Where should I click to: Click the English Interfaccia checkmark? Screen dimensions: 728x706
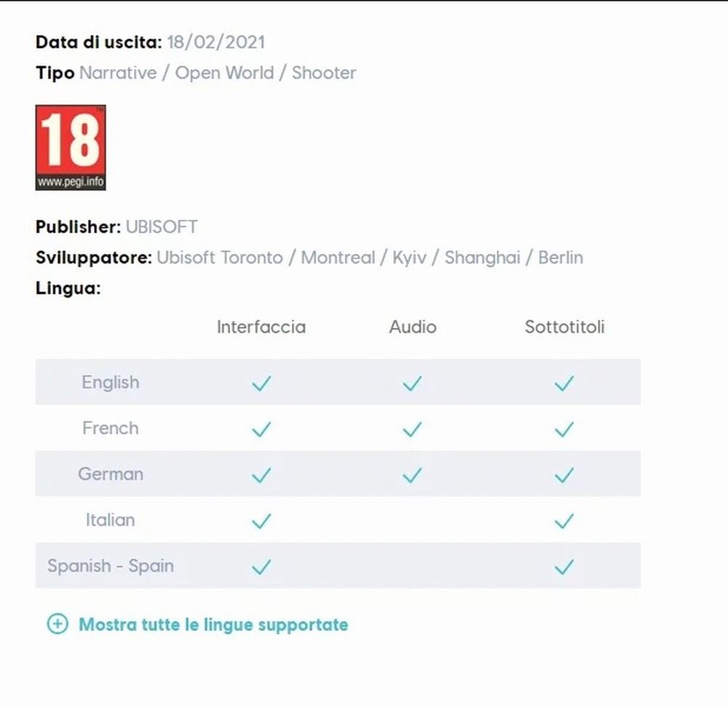pos(261,383)
